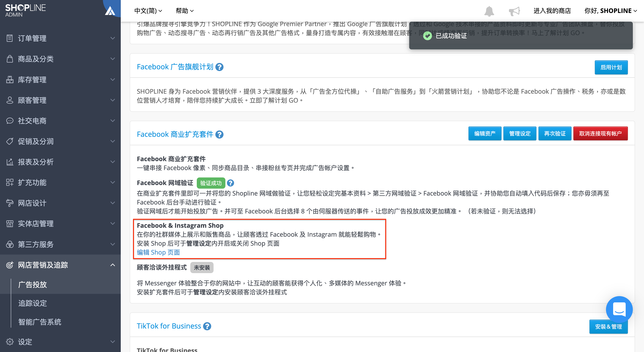
Task: Select 智能广告系统 in the sidebar
Action: [40, 322]
